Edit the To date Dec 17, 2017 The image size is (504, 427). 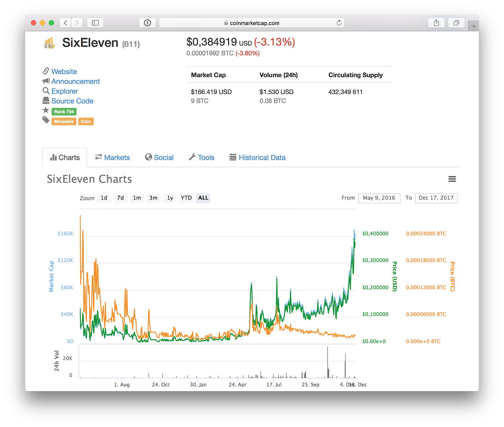tap(436, 198)
